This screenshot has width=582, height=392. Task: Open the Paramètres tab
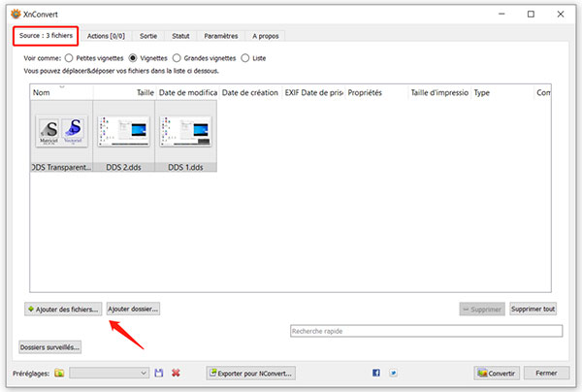point(221,36)
